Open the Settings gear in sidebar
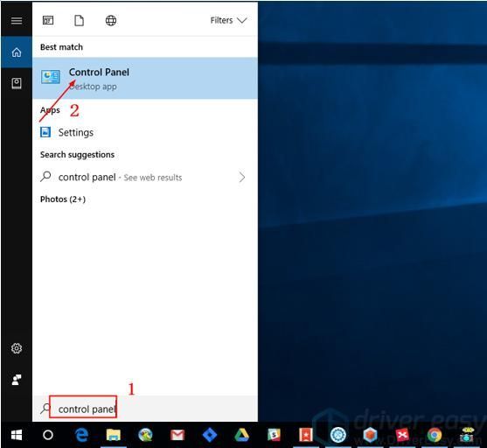The height and width of the screenshot is (448, 487). [x=17, y=348]
